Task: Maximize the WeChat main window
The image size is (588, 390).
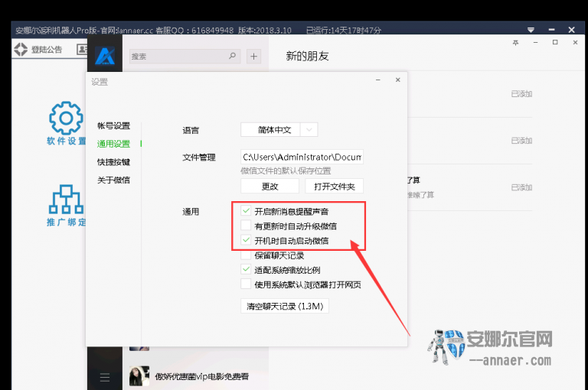Action: [x=555, y=42]
